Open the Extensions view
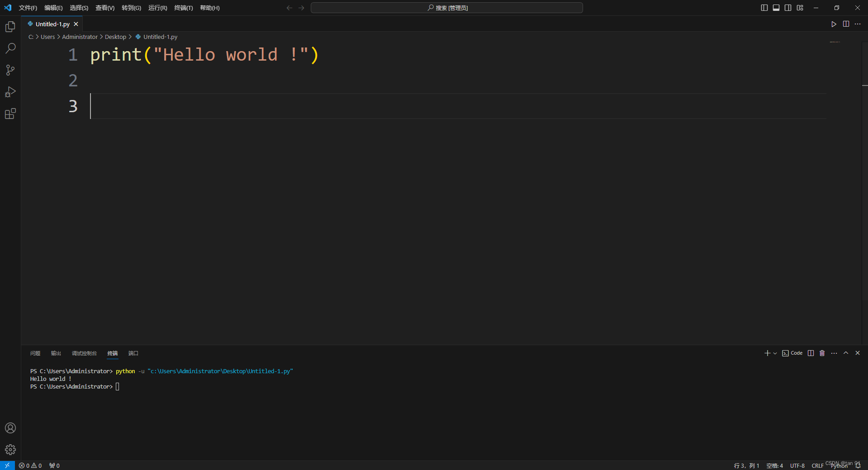The width and height of the screenshot is (868, 470). coord(10,114)
